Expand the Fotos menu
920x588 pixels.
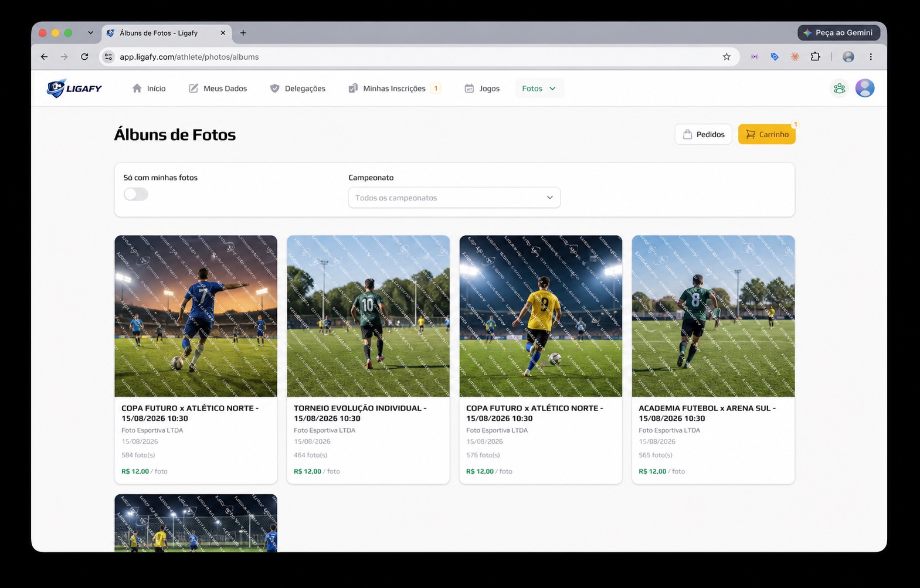[539, 89]
